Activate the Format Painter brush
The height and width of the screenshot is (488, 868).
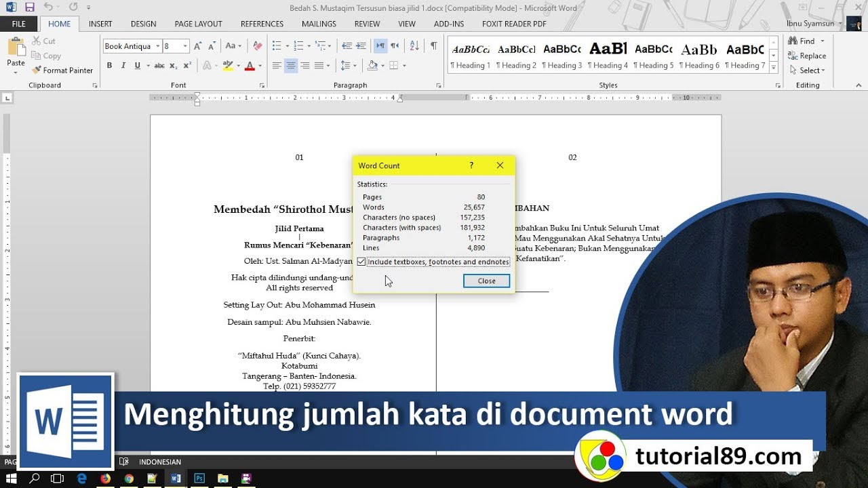[x=62, y=70]
